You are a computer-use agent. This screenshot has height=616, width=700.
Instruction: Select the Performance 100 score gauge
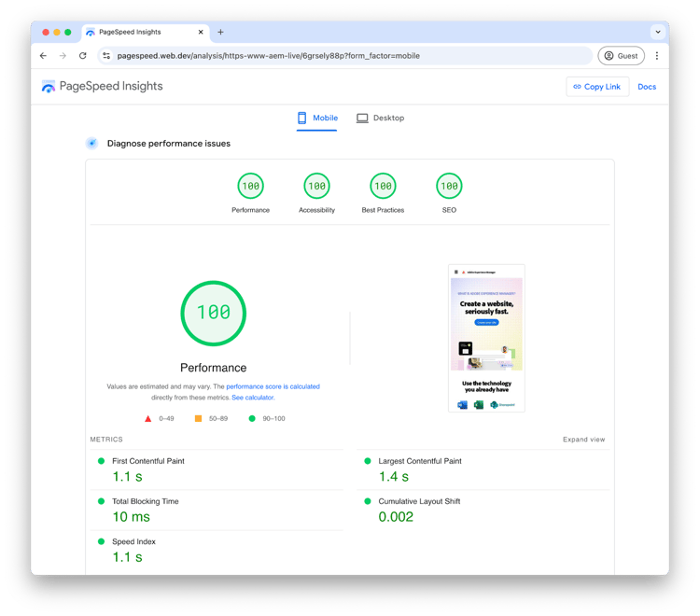click(x=250, y=186)
